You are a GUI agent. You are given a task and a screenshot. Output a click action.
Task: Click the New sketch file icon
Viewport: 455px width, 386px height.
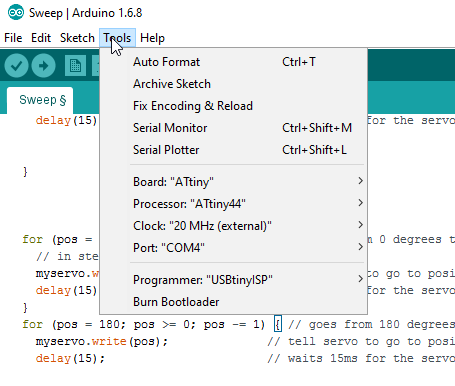pos(75,66)
